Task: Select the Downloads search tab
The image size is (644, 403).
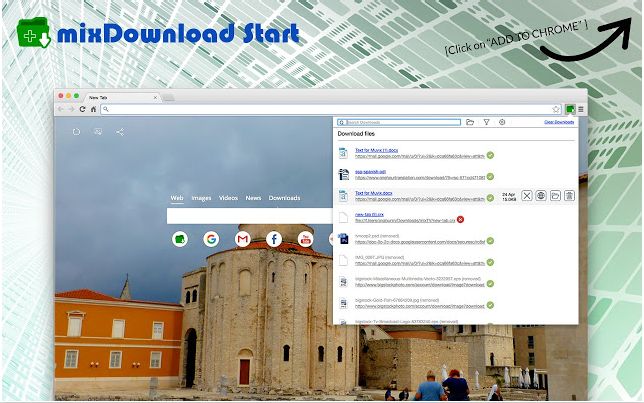Action: click(x=284, y=198)
